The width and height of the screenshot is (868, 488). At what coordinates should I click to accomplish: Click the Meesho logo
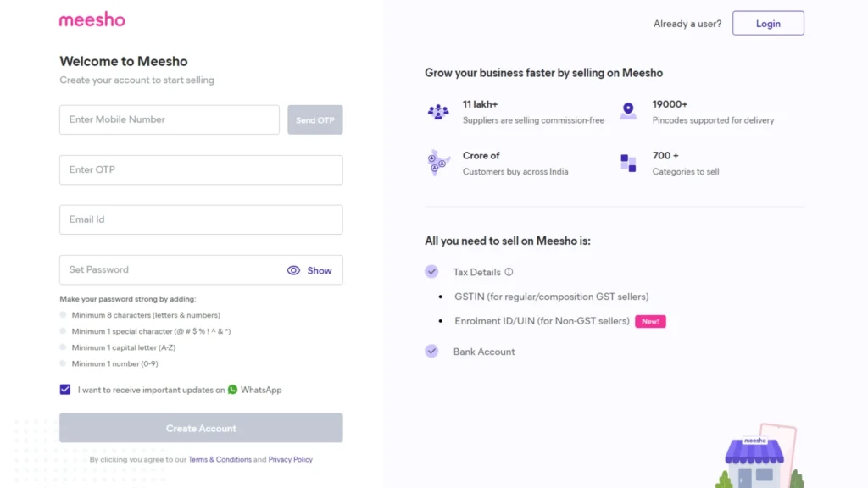(x=92, y=19)
